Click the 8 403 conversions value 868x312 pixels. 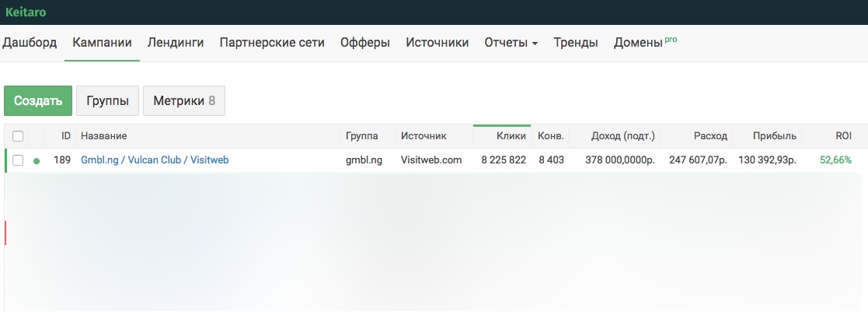click(552, 160)
